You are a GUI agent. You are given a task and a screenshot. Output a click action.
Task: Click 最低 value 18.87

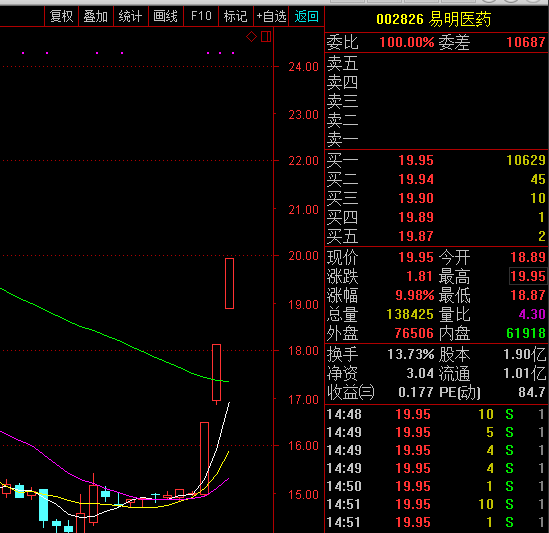[528, 295]
